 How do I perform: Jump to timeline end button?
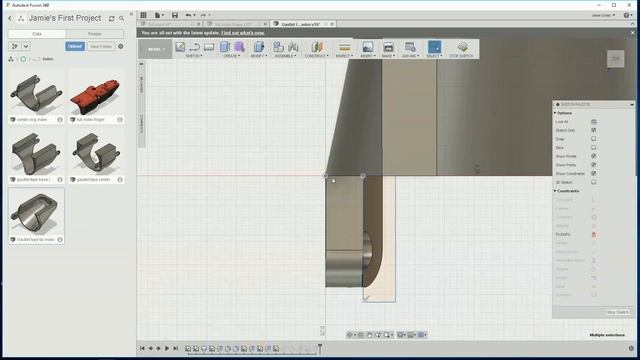click(x=176, y=348)
